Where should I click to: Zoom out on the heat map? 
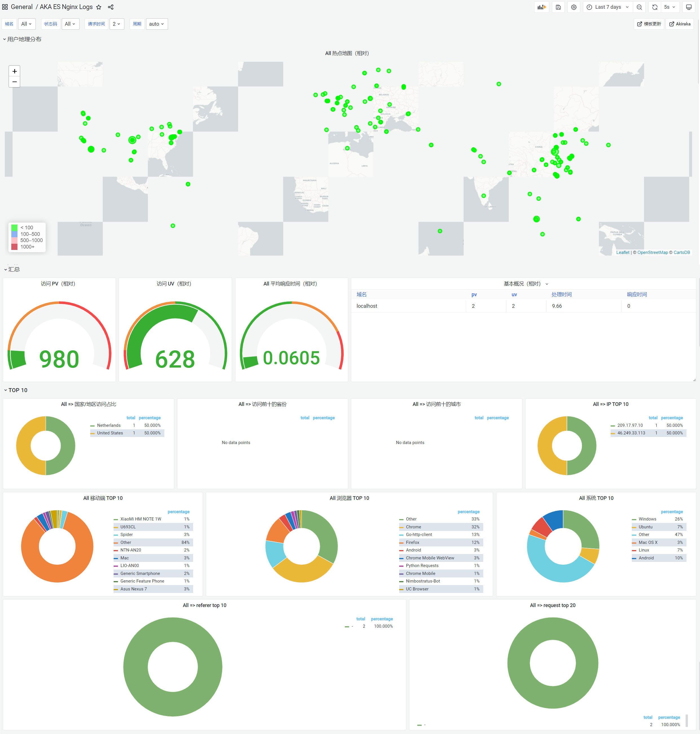(15, 82)
